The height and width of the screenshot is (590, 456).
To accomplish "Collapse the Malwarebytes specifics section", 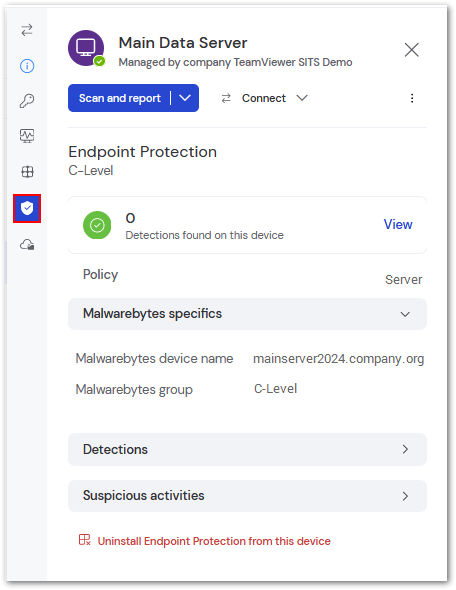I will click(247, 314).
